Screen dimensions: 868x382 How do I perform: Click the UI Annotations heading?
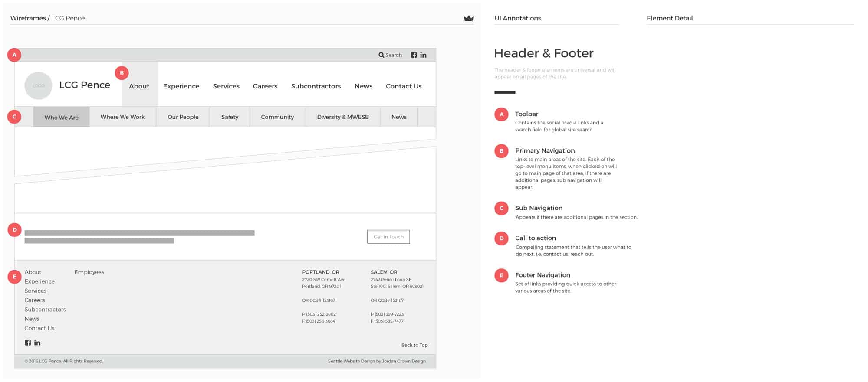[x=518, y=18]
